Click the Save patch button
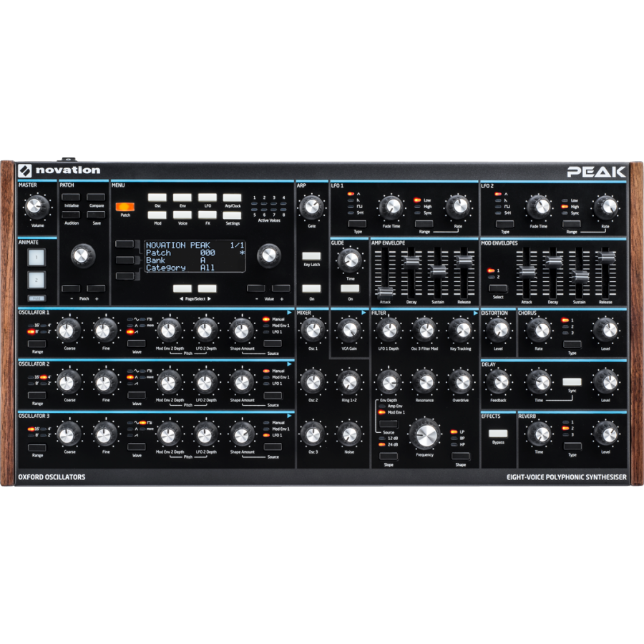This screenshot has height=644, width=644. (96, 215)
